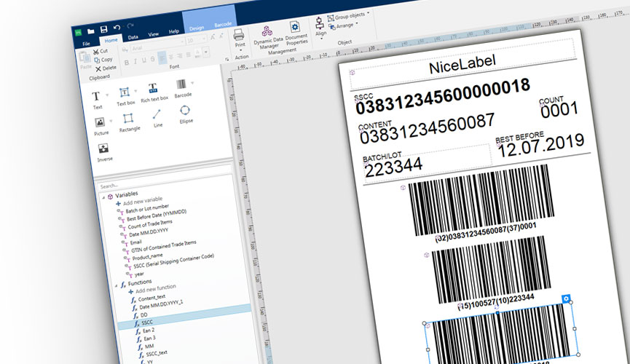Viewport: 630px width, 364px height.
Task: Insert a Rich text box object
Action: 154,90
